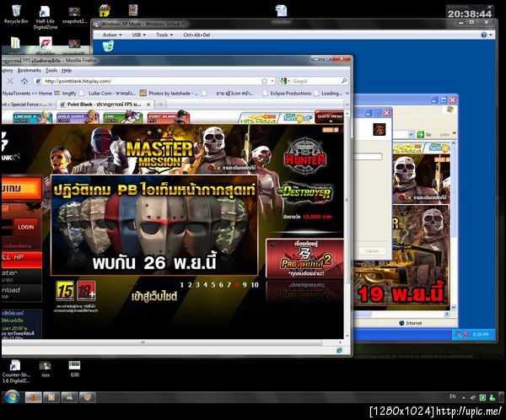
Task: Open the Destroyer badge
Action: tap(306, 193)
